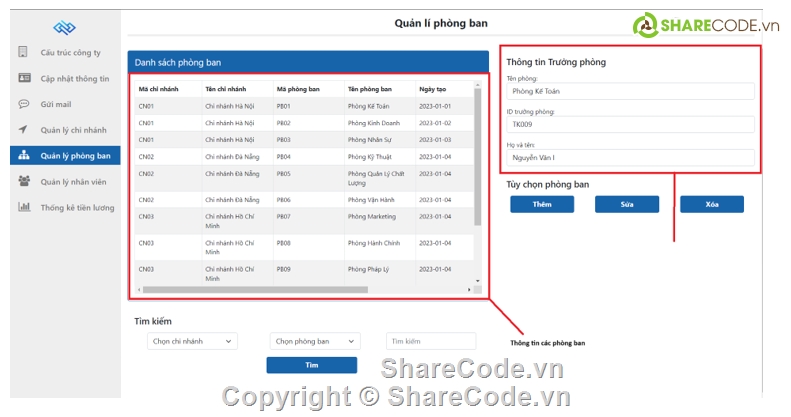Viewport: 791px width, 417px height.
Task: Click the Thống kê tiền lương chart icon
Action: [x=24, y=207]
